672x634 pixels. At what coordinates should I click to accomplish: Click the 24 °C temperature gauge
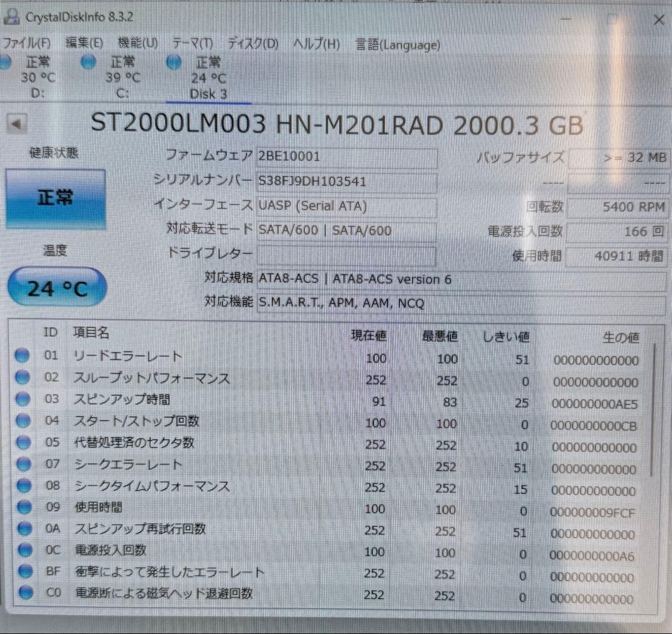pos(56,287)
